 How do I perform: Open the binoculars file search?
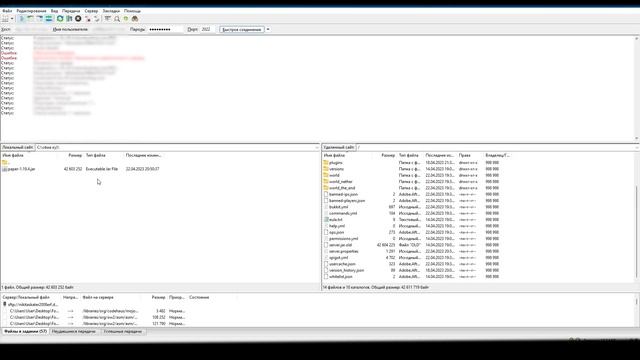135,19
